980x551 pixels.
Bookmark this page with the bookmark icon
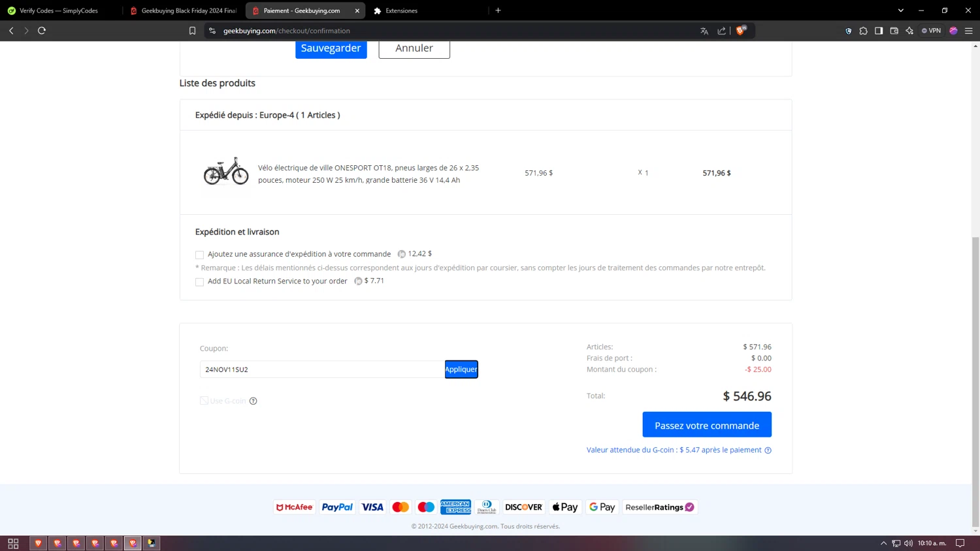coord(192,31)
